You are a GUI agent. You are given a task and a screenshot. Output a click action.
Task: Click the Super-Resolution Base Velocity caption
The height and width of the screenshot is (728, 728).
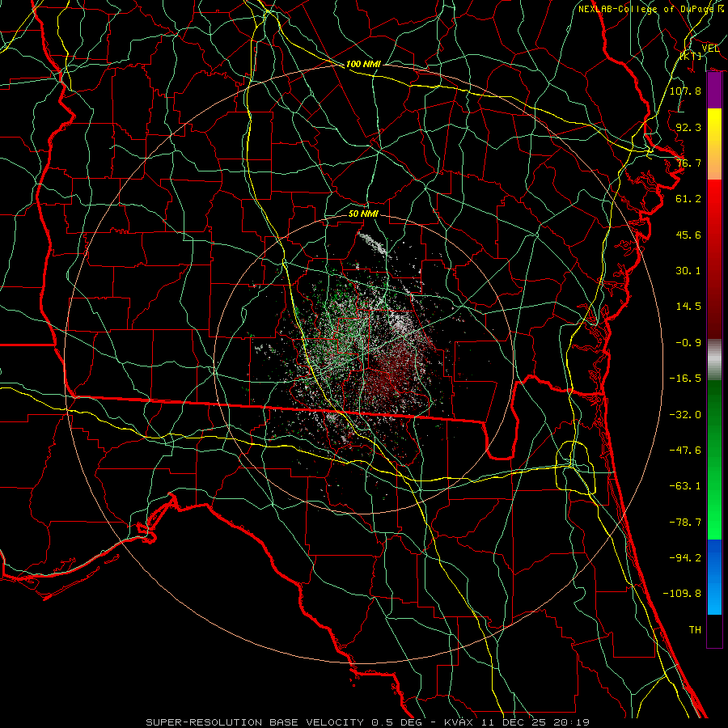[367, 722]
